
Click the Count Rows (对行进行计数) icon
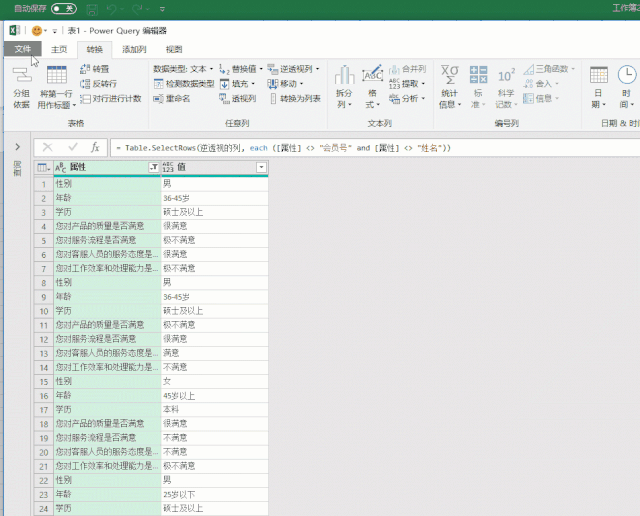point(85,99)
